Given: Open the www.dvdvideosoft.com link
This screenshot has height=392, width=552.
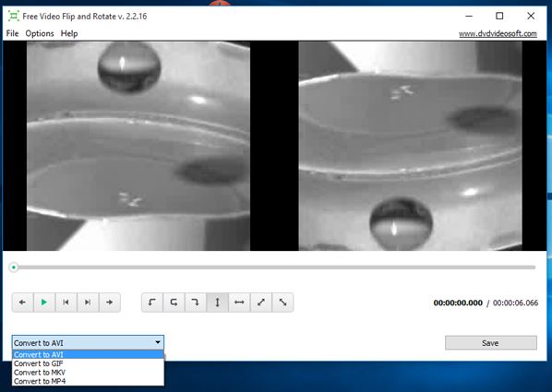Looking at the screenshot, I should pyautogui.click(x=498, y=34).
